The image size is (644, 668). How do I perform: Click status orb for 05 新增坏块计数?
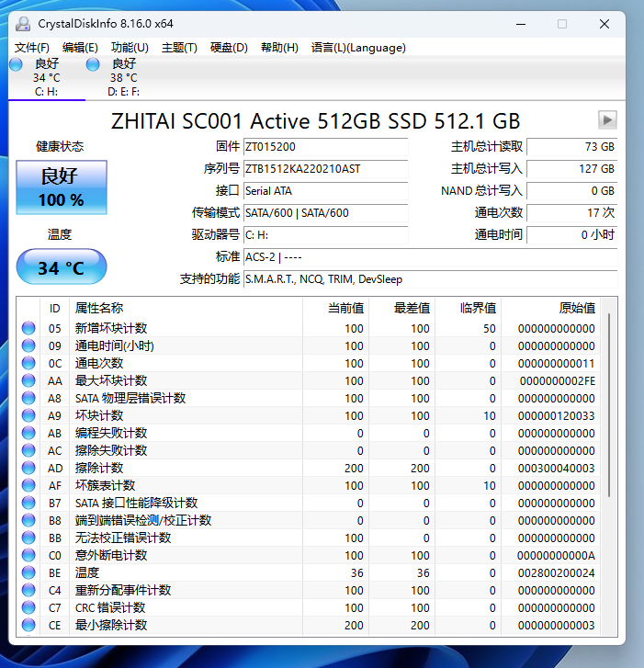pyautogui.click(x=28, y=328)
